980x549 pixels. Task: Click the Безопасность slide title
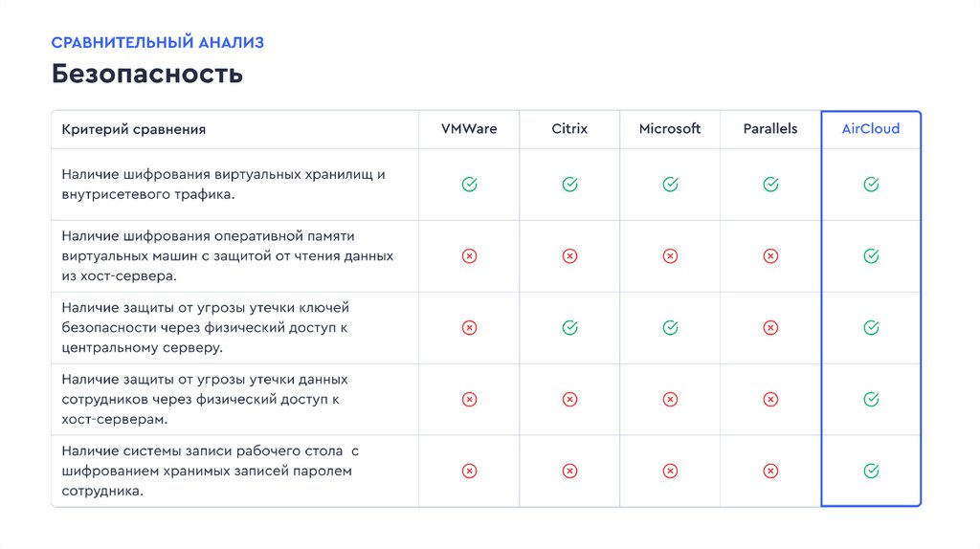pyautogui.click(x=147, y=74)
